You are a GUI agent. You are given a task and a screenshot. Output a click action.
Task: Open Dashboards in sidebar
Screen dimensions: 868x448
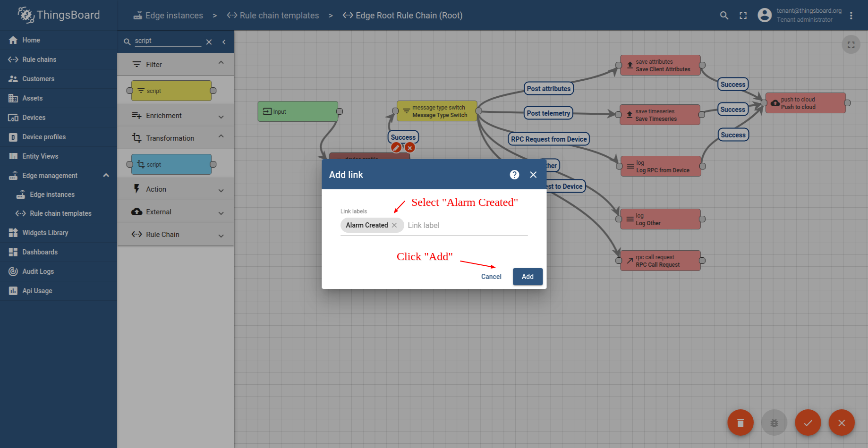[59, 252]
